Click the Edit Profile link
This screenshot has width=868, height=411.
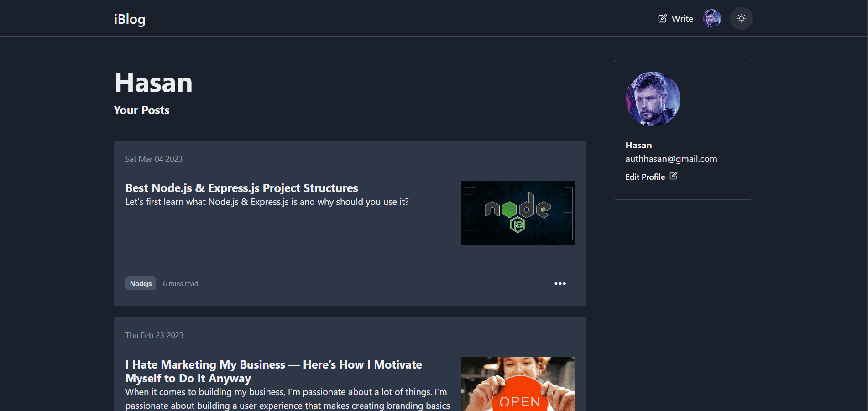click(645, 177)
